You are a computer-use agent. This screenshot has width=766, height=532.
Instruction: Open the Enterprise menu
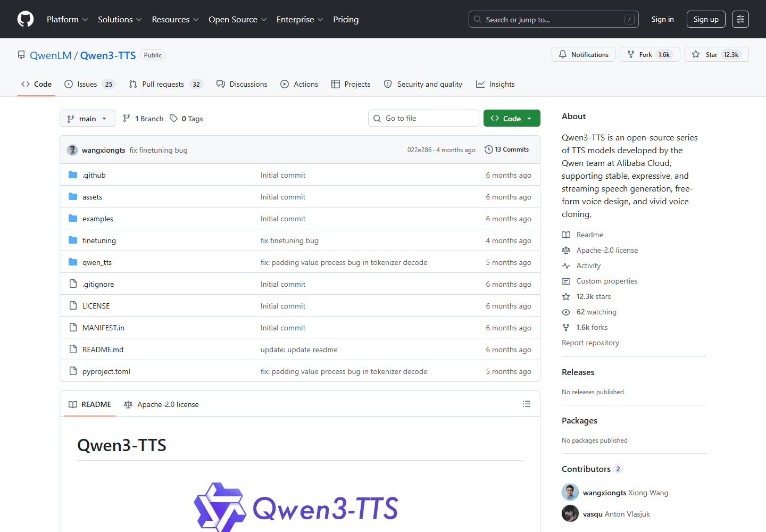click(299, 19)
